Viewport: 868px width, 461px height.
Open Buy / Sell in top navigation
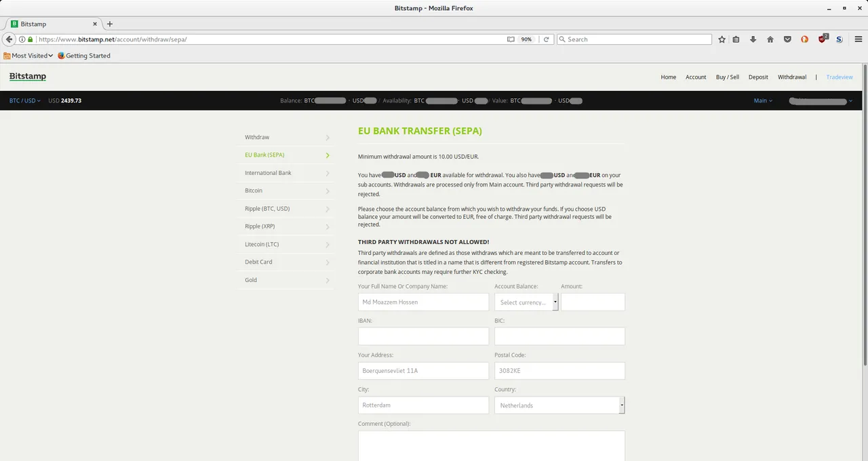click(728, 77)
